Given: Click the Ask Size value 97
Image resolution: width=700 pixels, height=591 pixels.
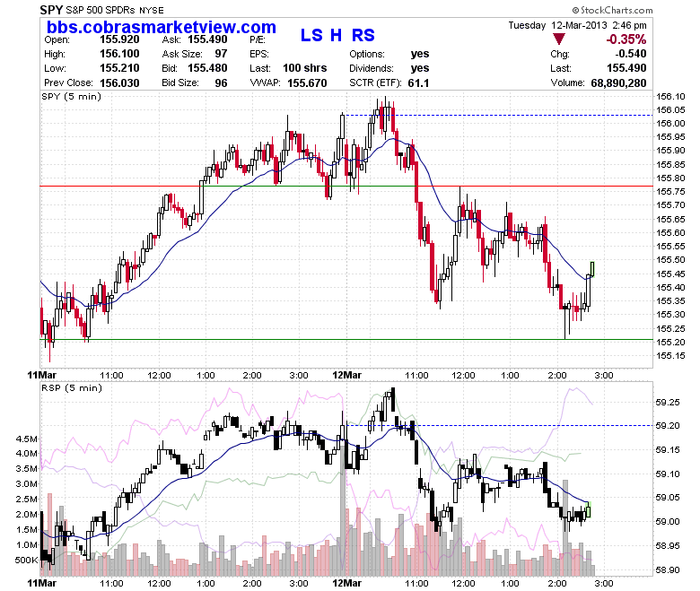Looking at the screenshot, I should click(221, 54).
